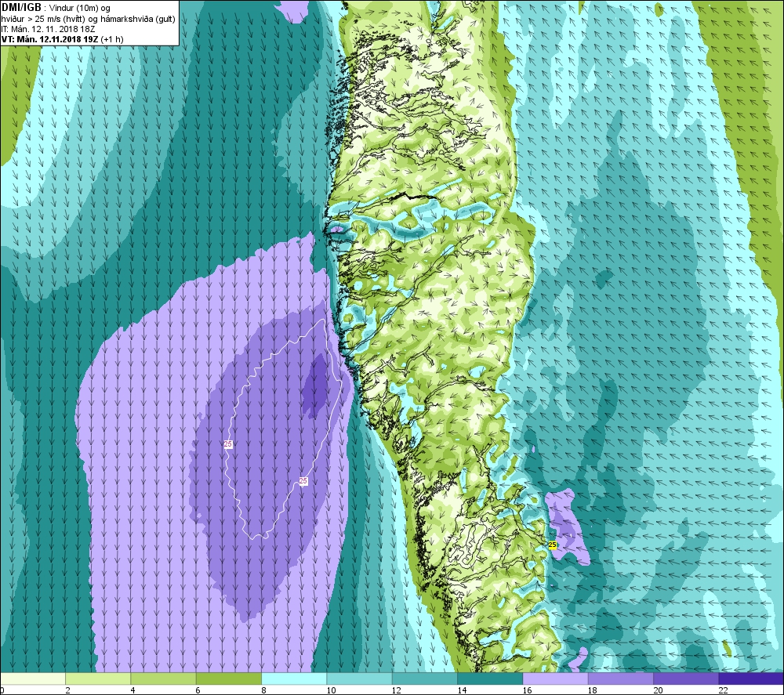Click legend scale value '2'
This screenshot has height=695, width=784.
pos(67,690)
